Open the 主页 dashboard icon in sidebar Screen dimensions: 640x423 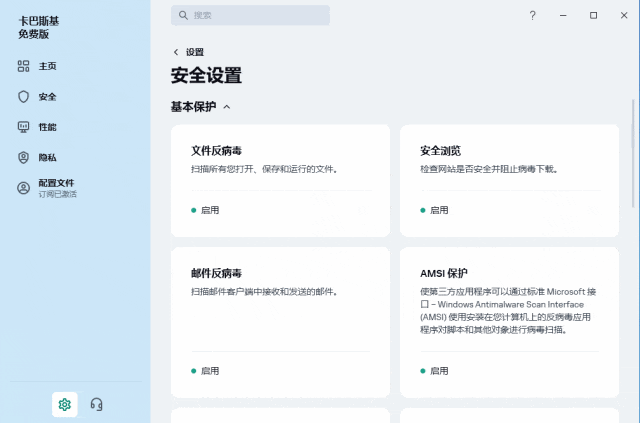pyautogui.click(x=23, y=66)
